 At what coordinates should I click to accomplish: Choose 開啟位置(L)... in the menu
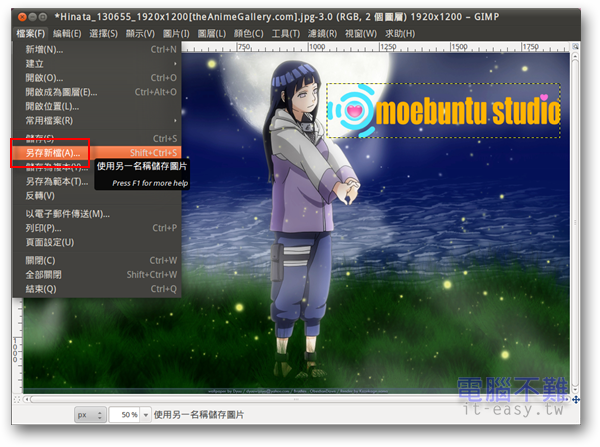tap(52, 107)
